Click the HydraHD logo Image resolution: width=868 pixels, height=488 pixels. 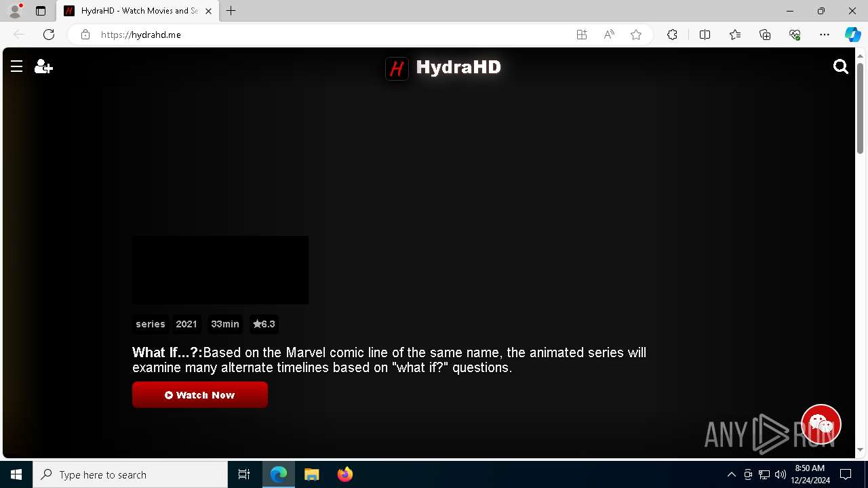(443, 68)
